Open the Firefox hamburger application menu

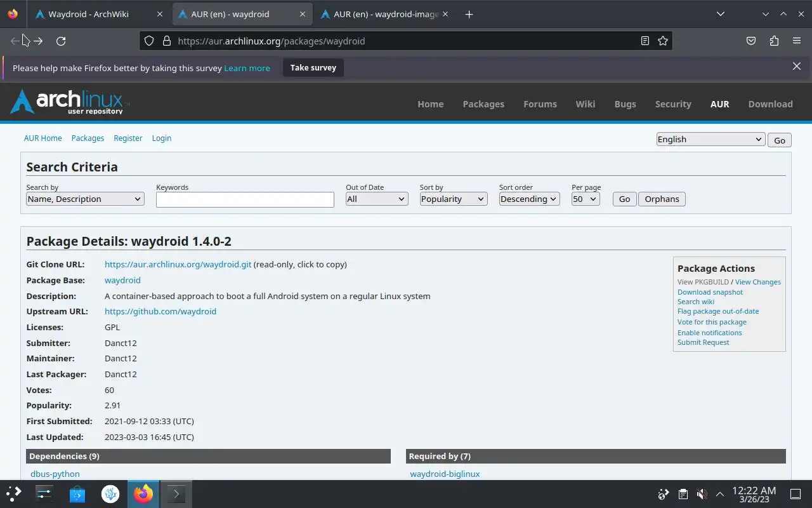pyautogui.click(x=797, y=41)
